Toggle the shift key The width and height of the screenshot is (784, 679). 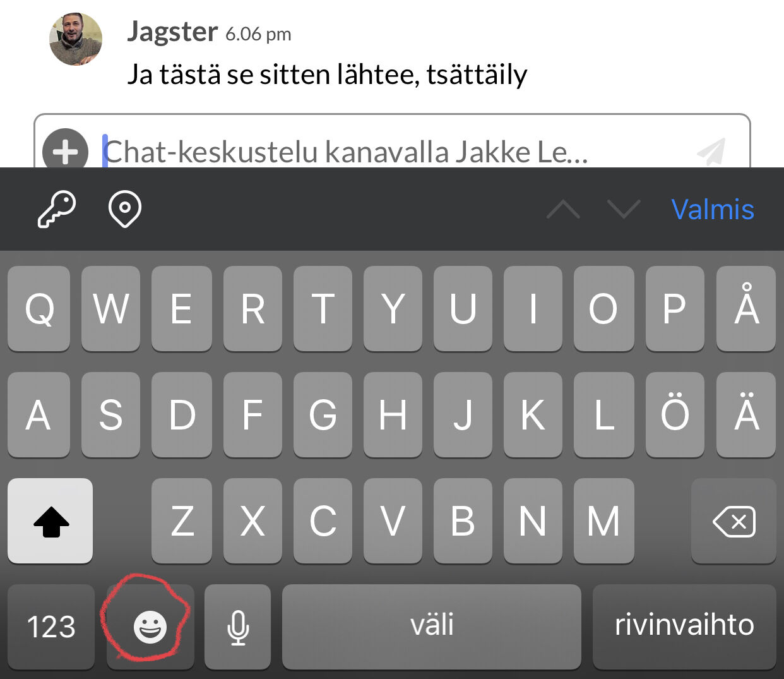50,521
